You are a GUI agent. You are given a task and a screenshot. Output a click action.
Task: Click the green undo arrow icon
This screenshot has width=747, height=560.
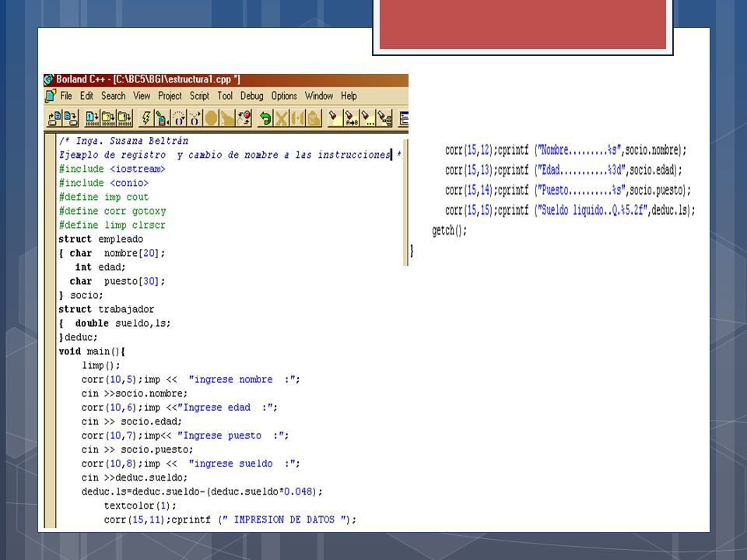tap(265, 117)
